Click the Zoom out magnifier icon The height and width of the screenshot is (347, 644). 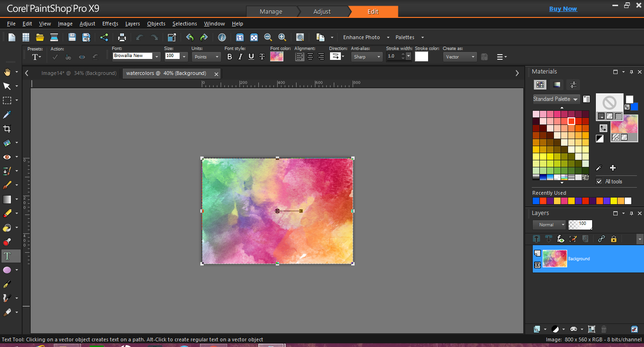[x=268, y=37]
